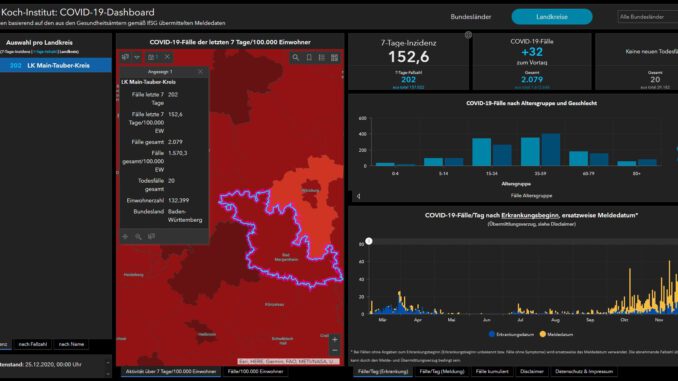The width and height of the screenshot is (678, 381).
Task: Click the Auswahl pro Landkreis heading
Action: pyautogui.click(x=39, y=42)
